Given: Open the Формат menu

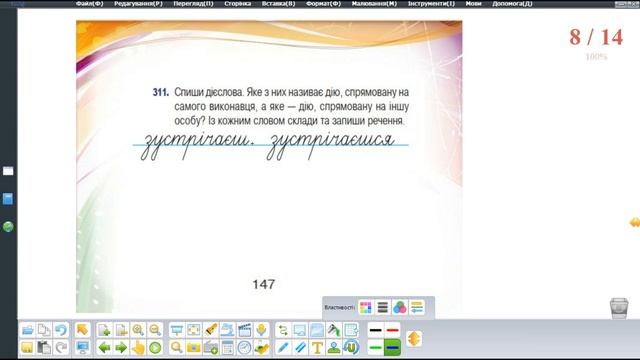Looking at the screenshot, I should coord(323,4).
